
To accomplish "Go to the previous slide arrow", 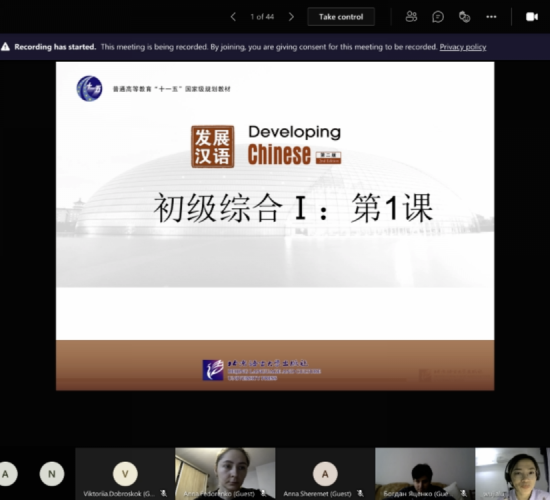I will point(233,16).
